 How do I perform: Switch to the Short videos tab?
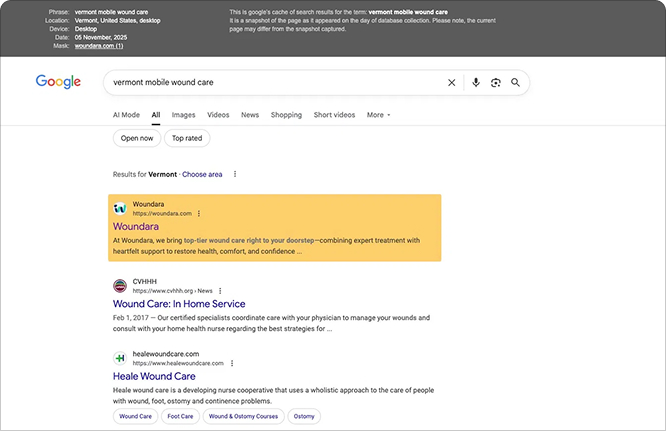[334, 115]
